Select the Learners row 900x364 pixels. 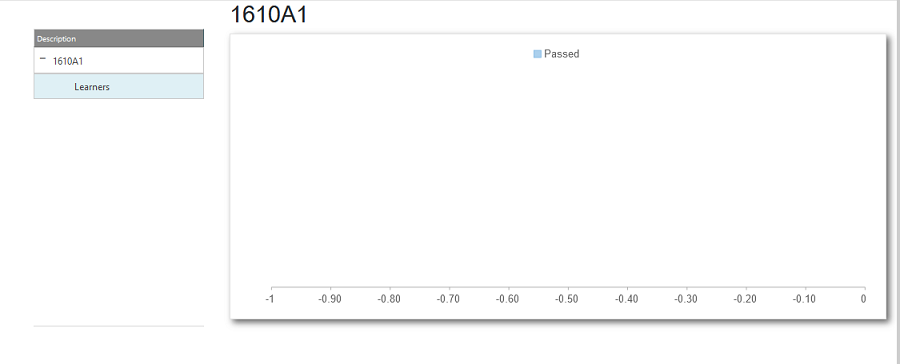119,87
